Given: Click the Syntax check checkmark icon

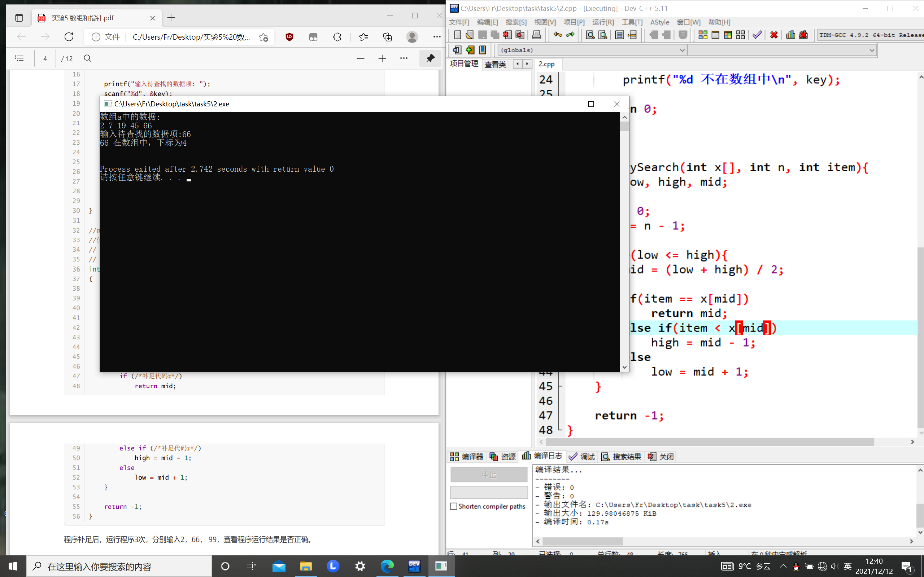Looking at the screenshot, I should (x=757, y=35).
